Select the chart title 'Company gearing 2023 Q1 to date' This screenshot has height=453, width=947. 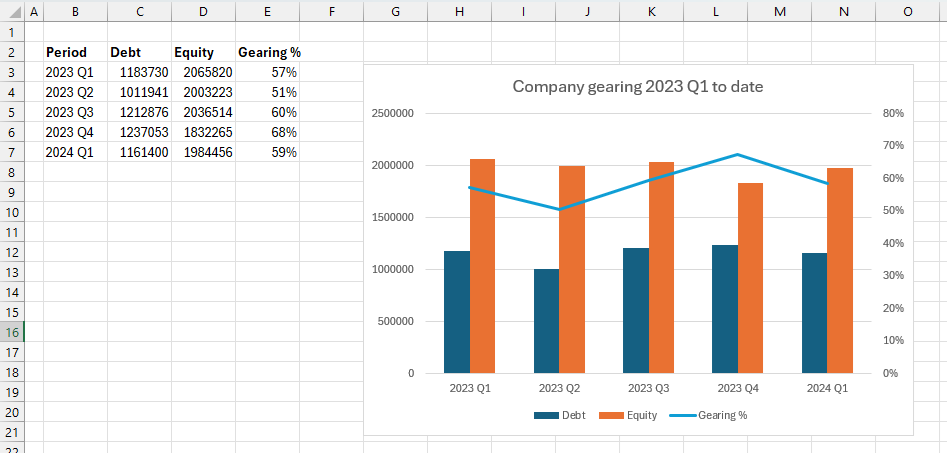click(x=637, y=87)
